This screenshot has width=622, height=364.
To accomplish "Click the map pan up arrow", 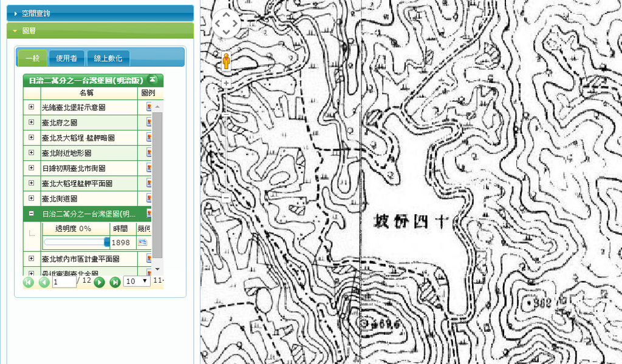I will point(227,16).
